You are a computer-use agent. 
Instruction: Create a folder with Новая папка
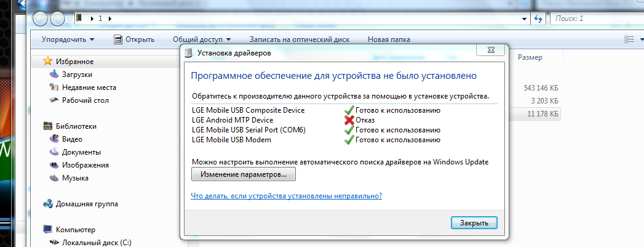[x=389, y=39]
